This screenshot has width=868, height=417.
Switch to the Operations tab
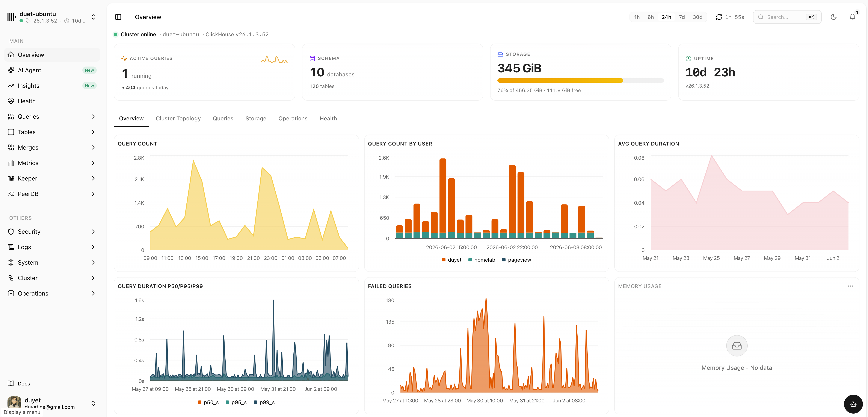[293, 119]
